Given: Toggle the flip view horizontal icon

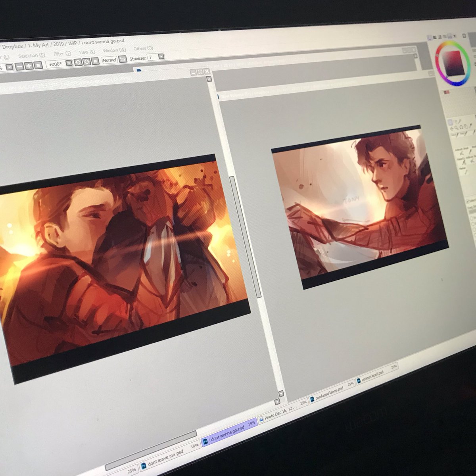Looking at the screenshot, I should pos(122,59).
